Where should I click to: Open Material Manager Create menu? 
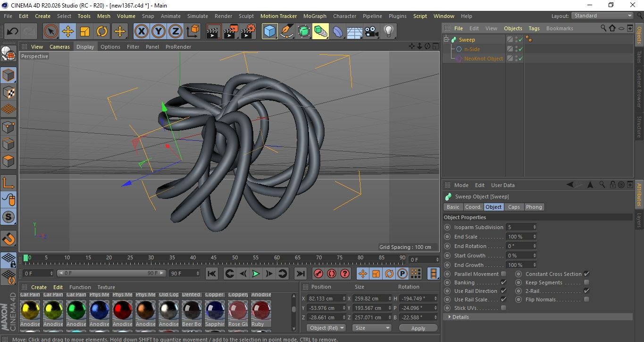coord(39,287)
